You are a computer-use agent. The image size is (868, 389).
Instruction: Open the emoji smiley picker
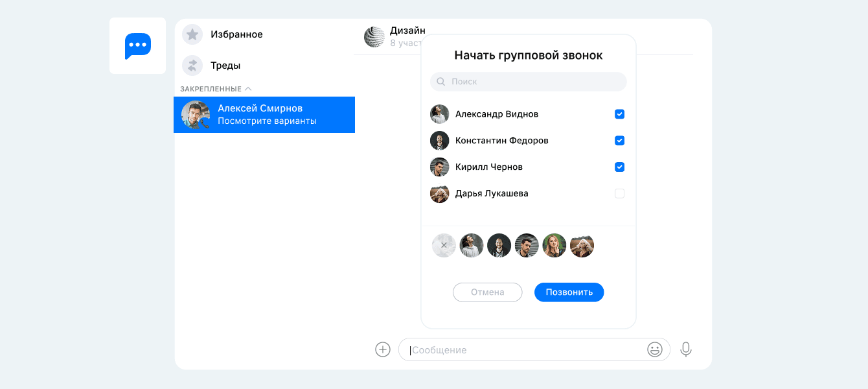(x=655, y=349)
